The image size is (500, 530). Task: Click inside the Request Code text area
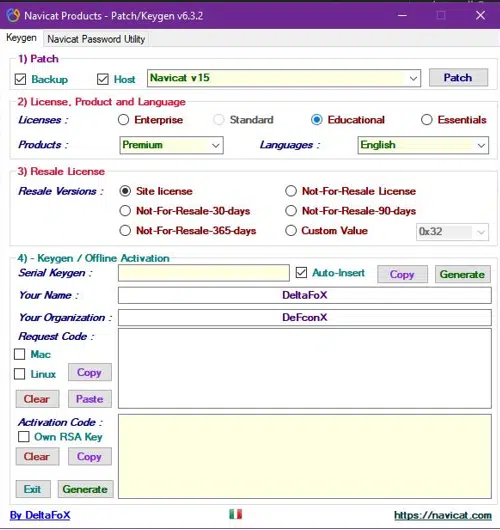click(305, 368)
